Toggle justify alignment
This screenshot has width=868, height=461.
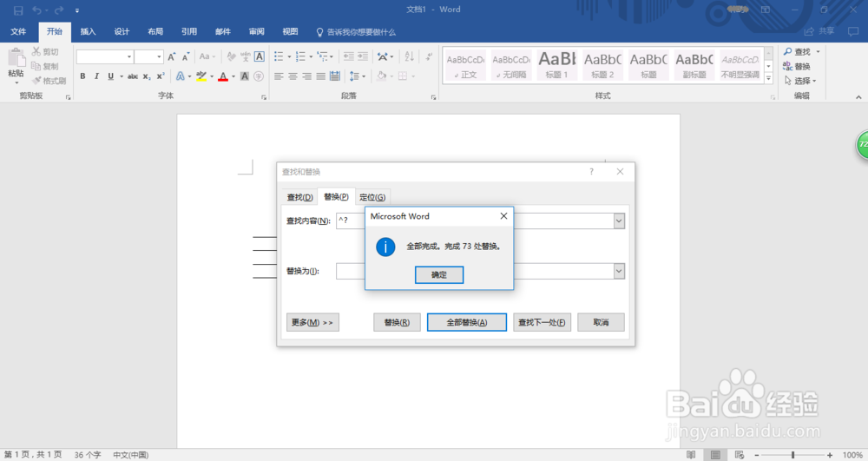point(320,76)
